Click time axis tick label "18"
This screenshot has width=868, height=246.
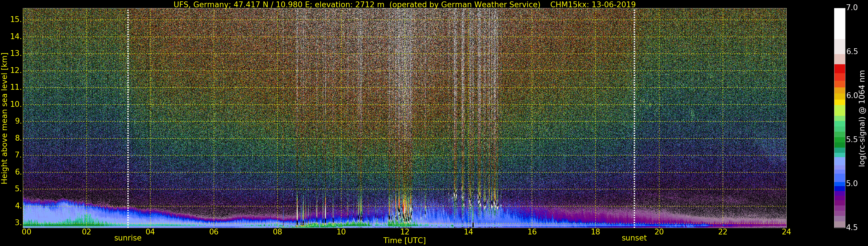tap(595, 232)
